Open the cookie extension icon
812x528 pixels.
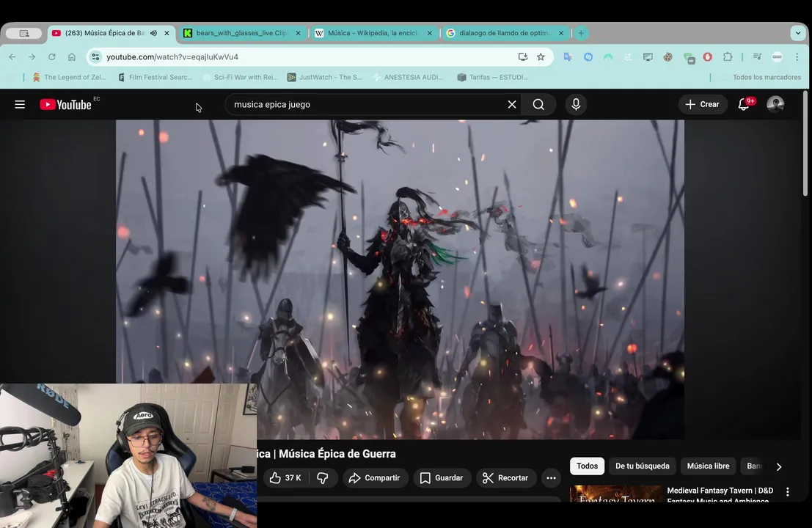(x=667, y=57)
